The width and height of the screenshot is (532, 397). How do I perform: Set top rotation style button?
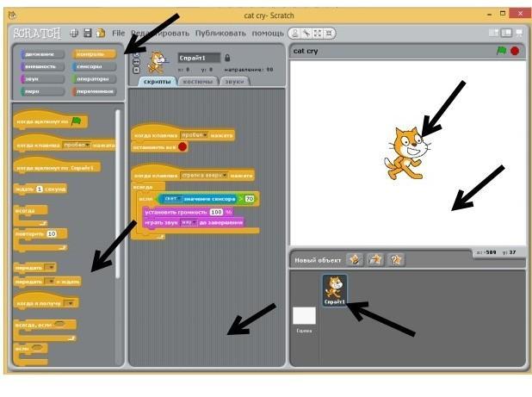point(136,54)
